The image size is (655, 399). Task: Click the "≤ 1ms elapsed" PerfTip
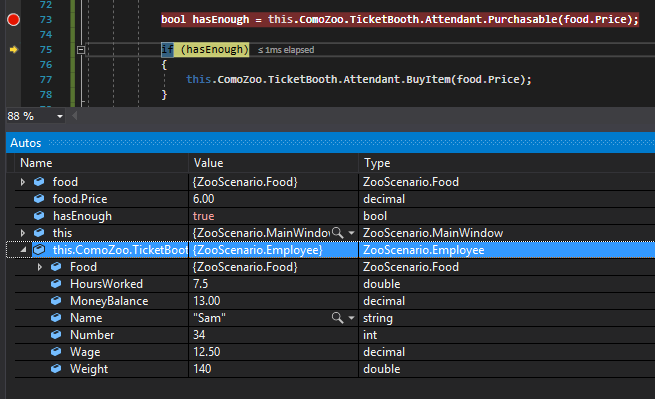286,50
